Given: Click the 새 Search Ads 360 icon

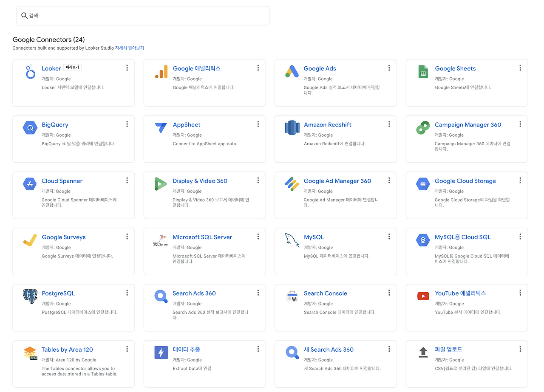Looking at the screenshot, I should (292, 353).
